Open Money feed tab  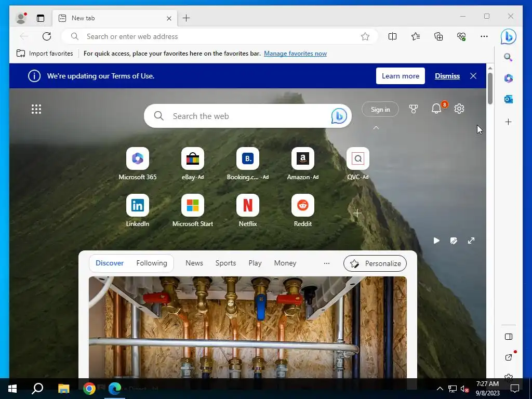point(285,263)
